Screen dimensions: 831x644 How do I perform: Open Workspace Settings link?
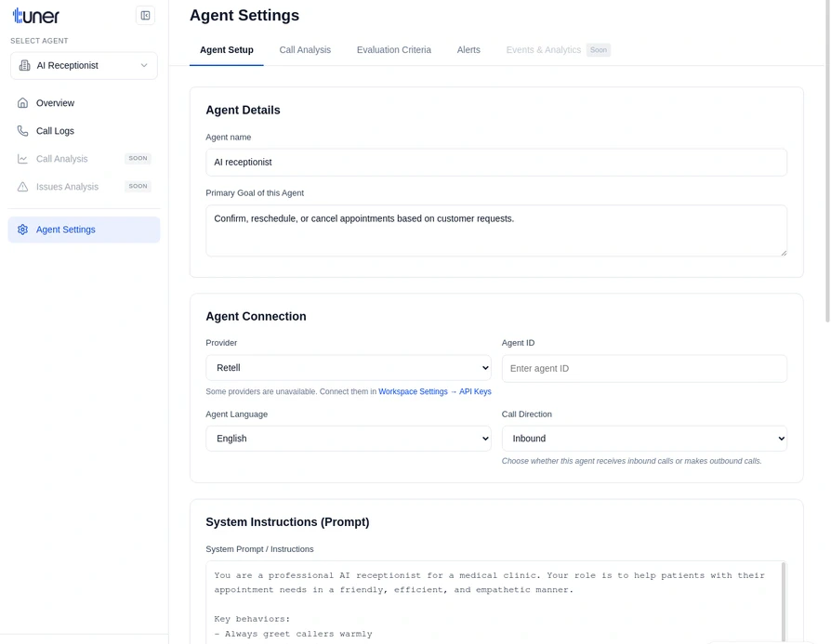pos(413,391)
